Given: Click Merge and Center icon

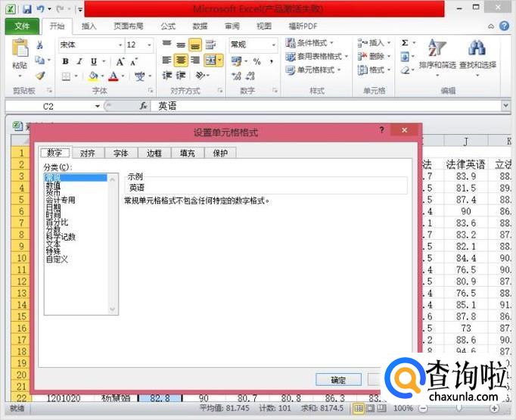Looking at the screenshot, I should 210,61.
